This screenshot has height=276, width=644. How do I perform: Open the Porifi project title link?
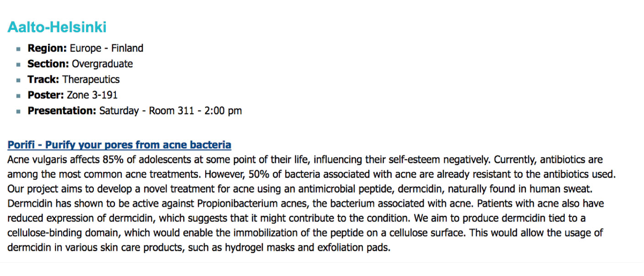[119, 145]
